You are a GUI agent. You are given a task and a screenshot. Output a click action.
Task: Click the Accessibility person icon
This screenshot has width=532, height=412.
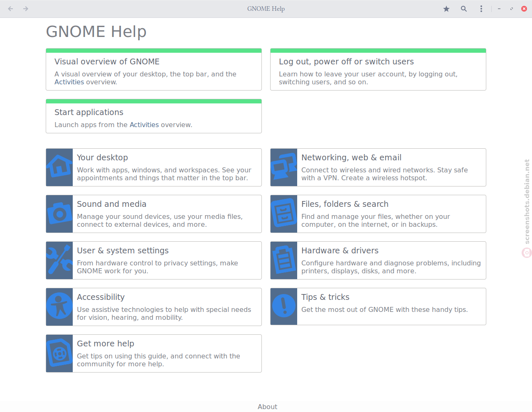(x=59, y=307)
